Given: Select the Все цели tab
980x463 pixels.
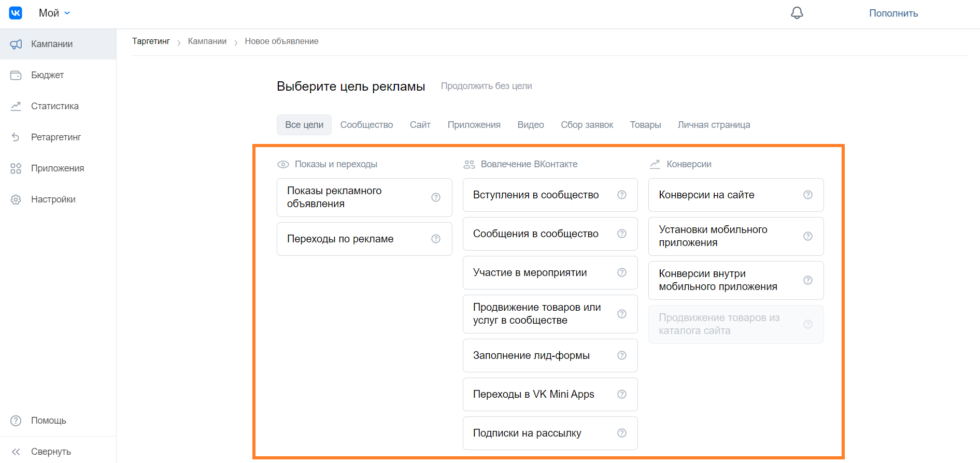Looking at the screenshot, I should tap(304, 125).
